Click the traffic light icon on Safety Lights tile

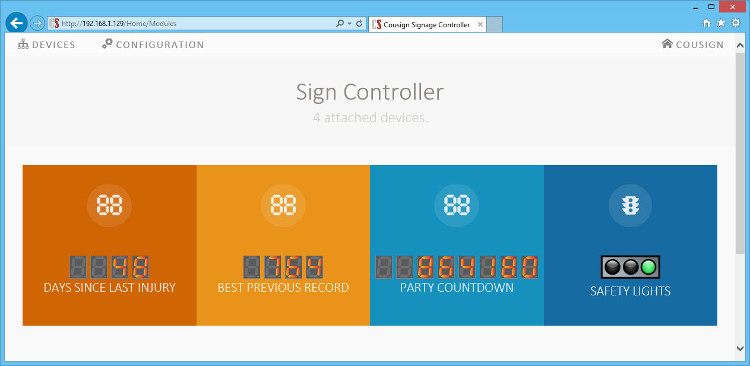(x=630, y=206)
